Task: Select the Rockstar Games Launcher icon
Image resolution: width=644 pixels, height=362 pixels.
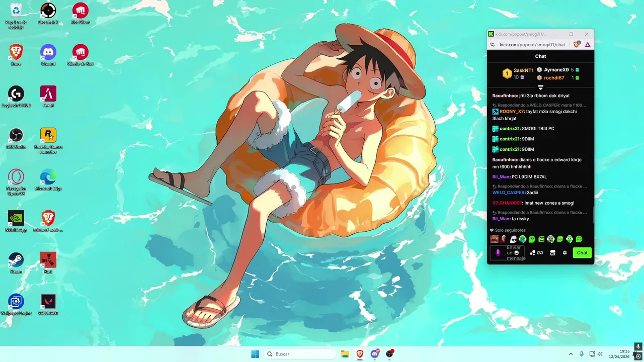Action: point(48,140)
